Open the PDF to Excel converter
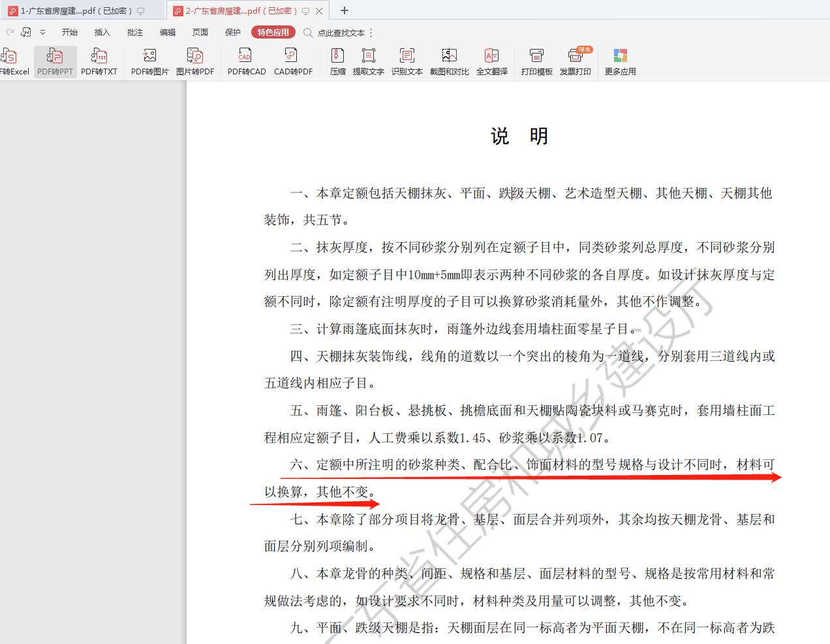This screenshot has width=830, height=644. (13, 62)
